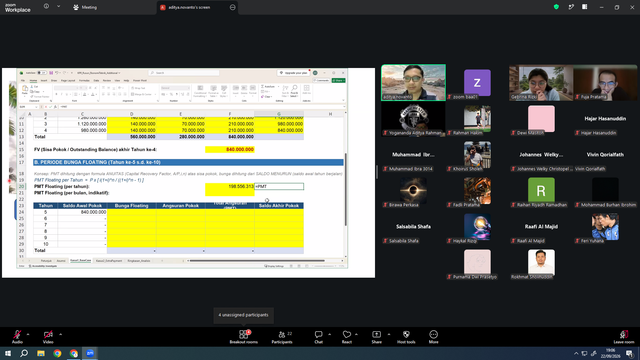The height and width of the screenshot is (360, 640).
Task: Expand chat options arrow next to Chat
Action: [x=329, y=334]
